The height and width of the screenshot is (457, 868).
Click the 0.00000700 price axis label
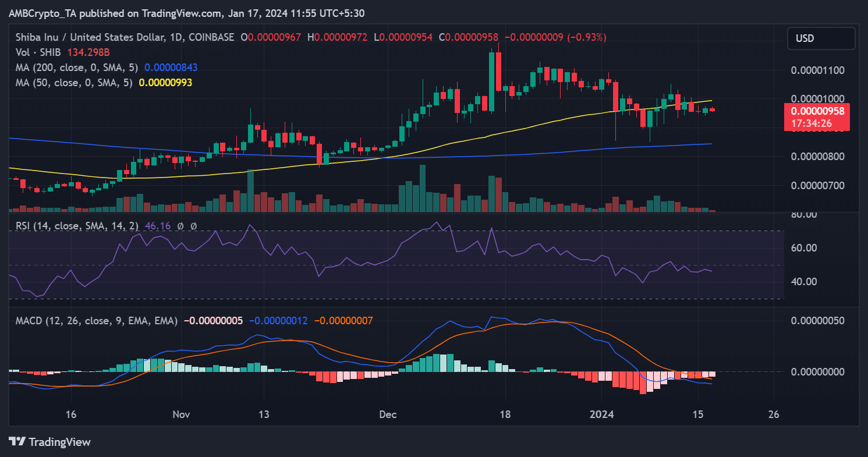tap(817, 186)
